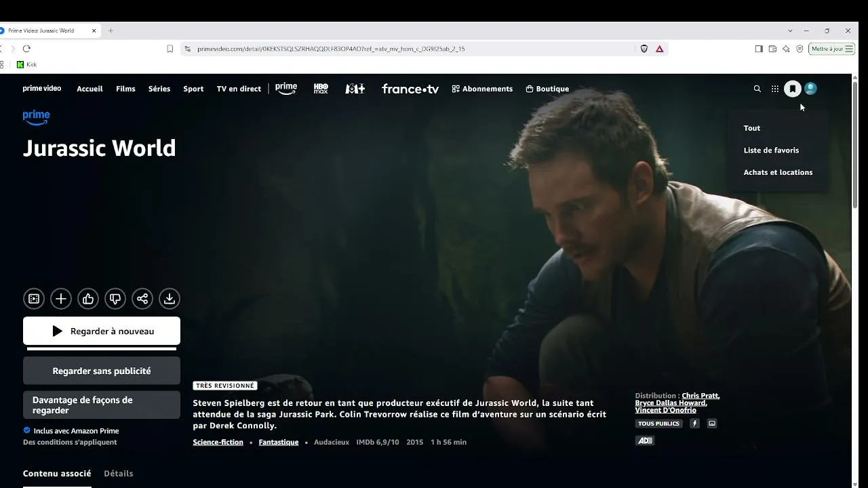Screen dimensions: 868x488
Task: Click the subtitles availability badge icon
Action: point(711,424)
